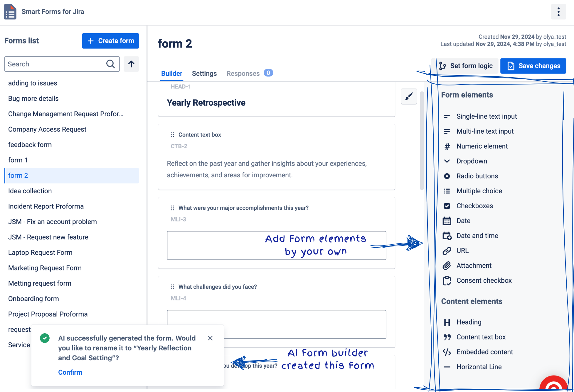Switch to the Settings tab
Viewport: 574px width, 392px height.
pos(204,73)
